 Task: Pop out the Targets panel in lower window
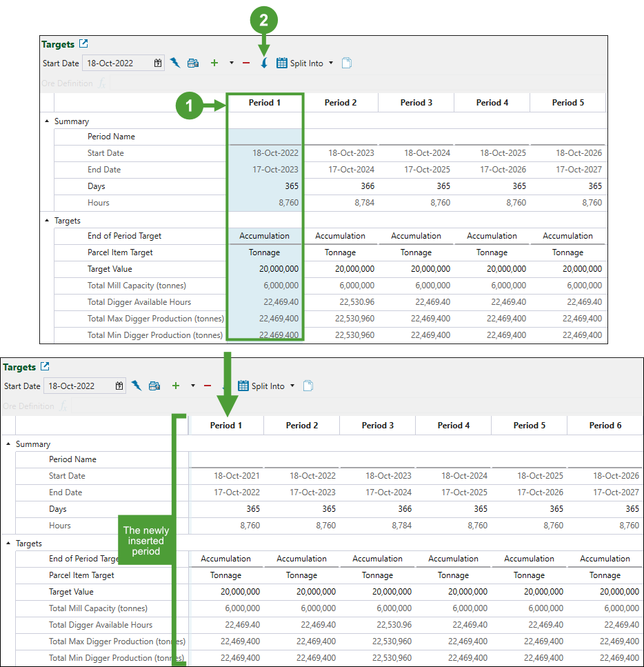(45, 366)
